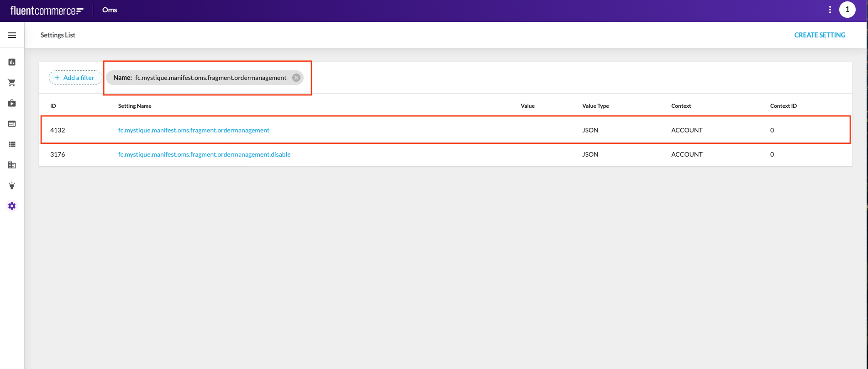Click the lightbulb insights icon
Viewport: 868px width, 369px height.
point(12,185)
